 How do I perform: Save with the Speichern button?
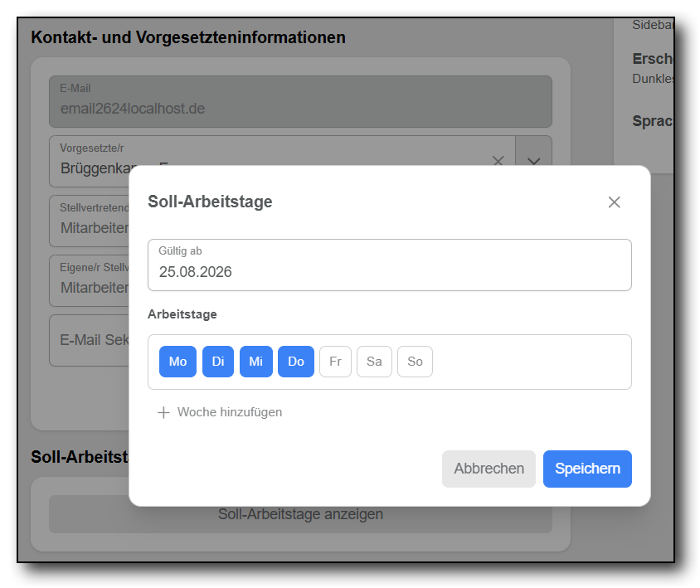tap(587, 469)
